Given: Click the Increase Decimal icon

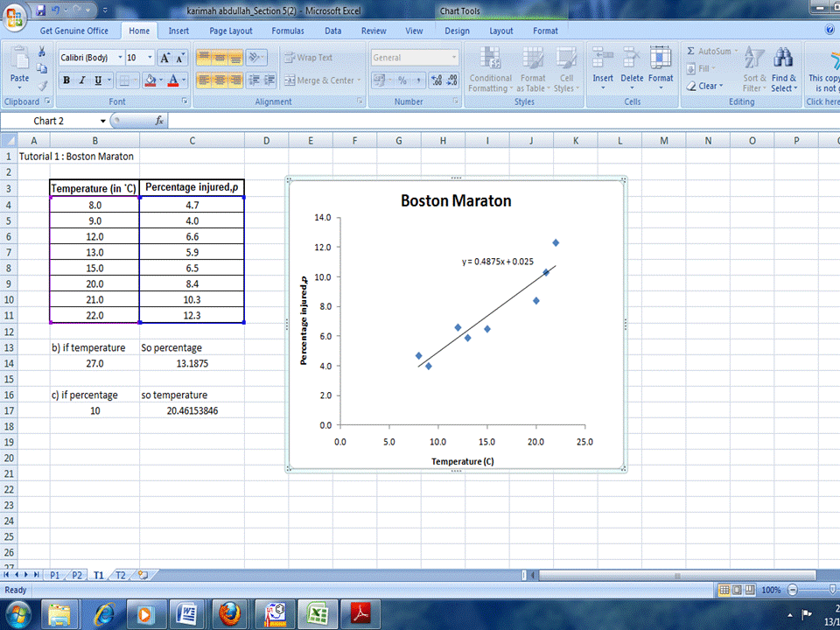Looking at the screenshot, I should click(x=437, y=80).
